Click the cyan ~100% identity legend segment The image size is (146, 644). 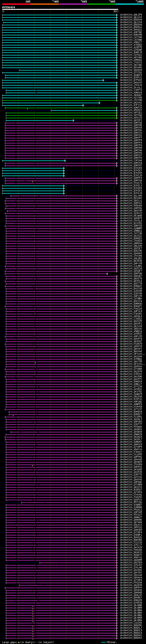130,4
